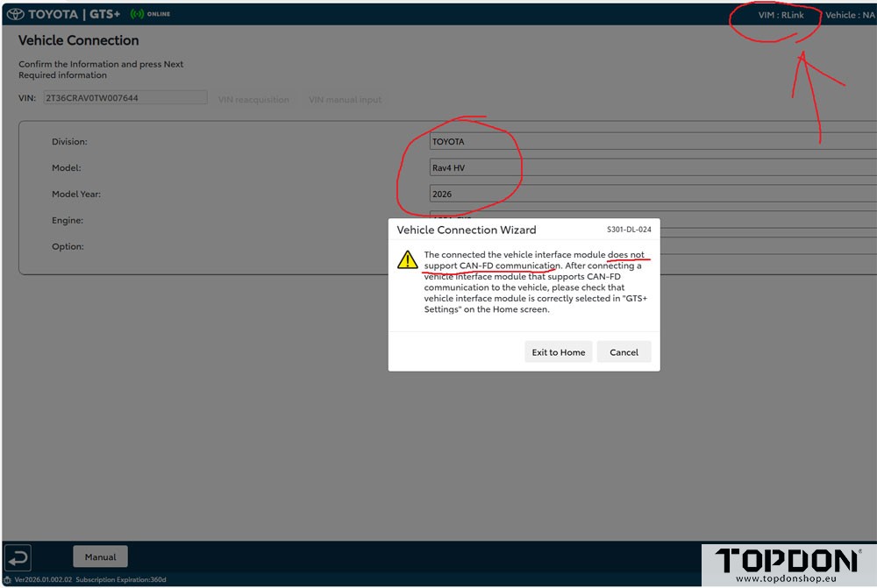The image size is (877, 588).
Task: Click the Subscription Expiration status text
Action: 121,579
